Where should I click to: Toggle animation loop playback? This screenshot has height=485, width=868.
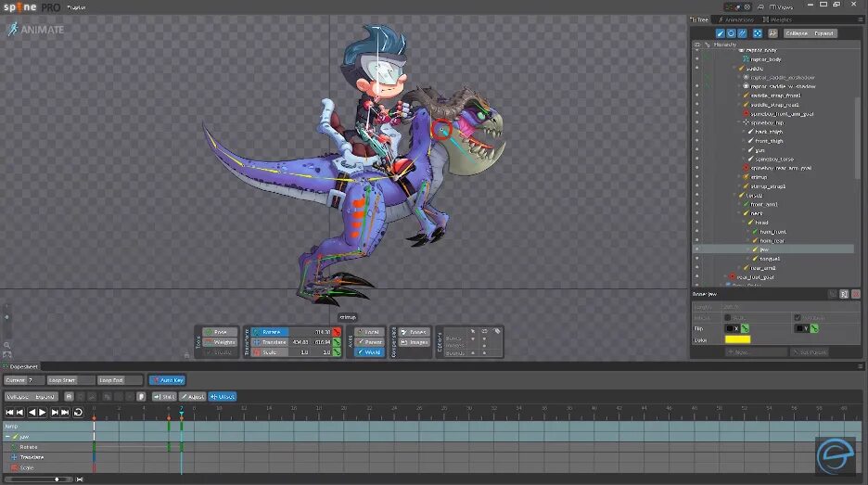[78, 413]
